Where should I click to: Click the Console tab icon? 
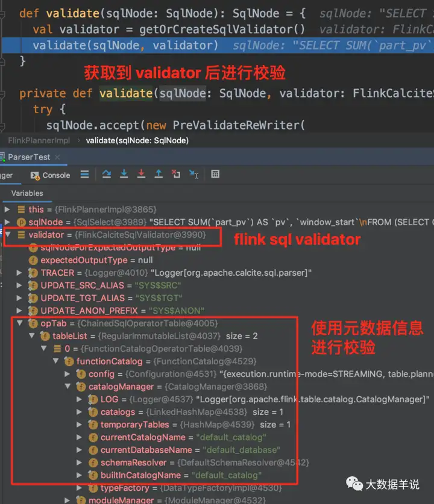pos(35,175)
